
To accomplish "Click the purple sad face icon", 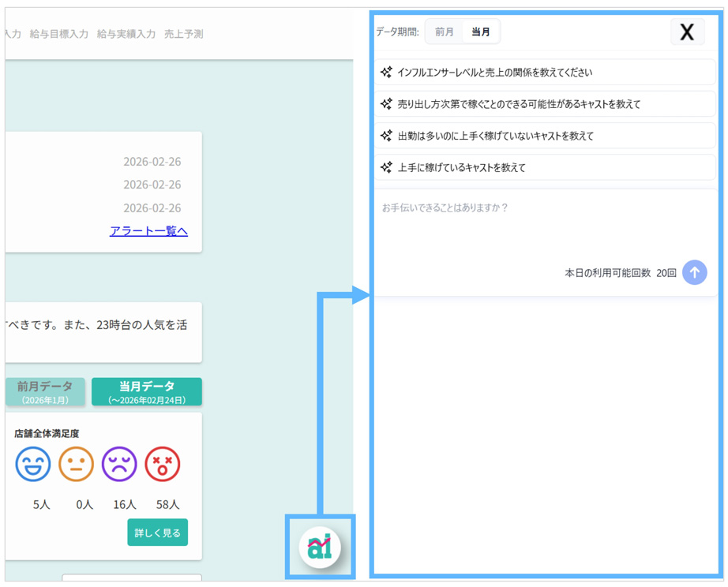I will 119,464.
